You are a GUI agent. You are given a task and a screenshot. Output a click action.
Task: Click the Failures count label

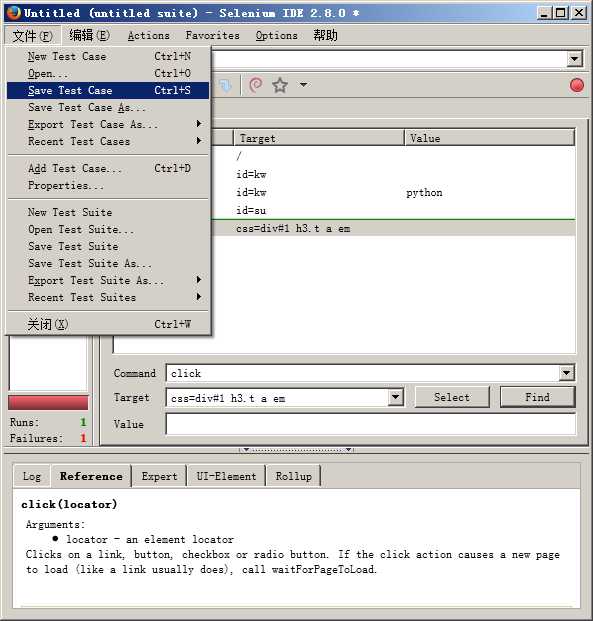coord(36,438)
